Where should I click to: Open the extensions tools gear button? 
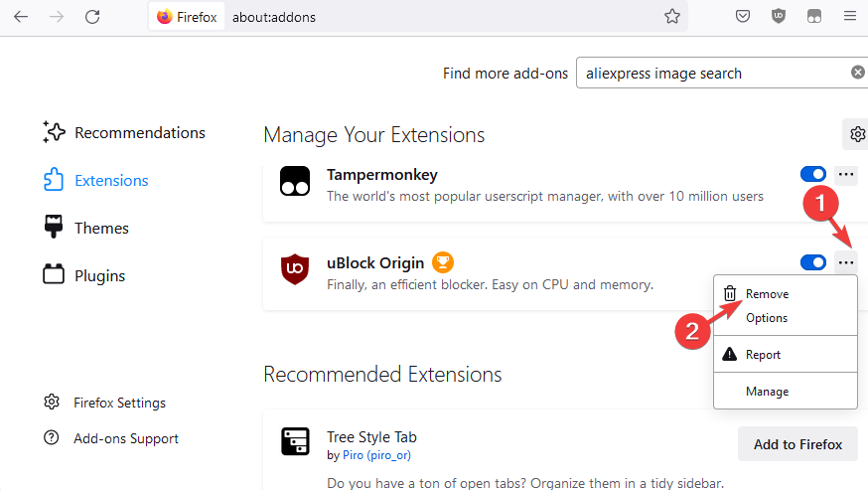[x=857, y=134]
